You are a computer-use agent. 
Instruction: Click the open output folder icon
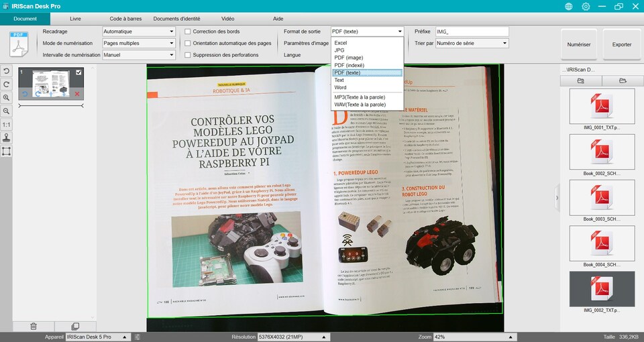pos(623,81)
